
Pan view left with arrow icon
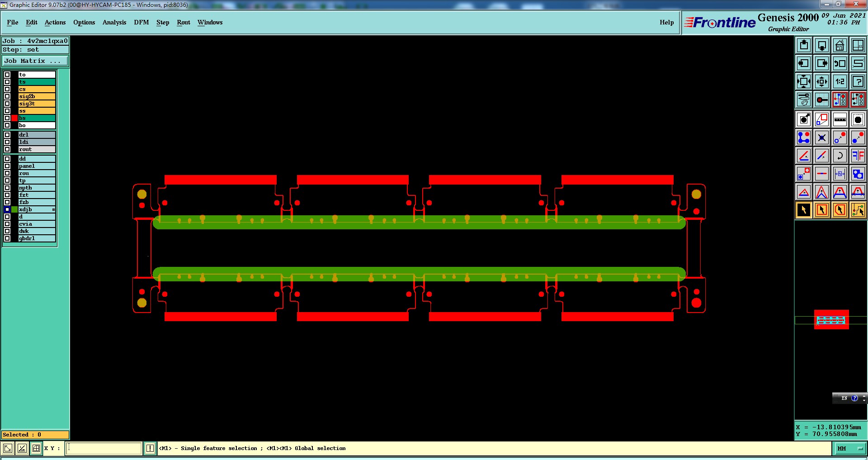click(x=803, y=63)
